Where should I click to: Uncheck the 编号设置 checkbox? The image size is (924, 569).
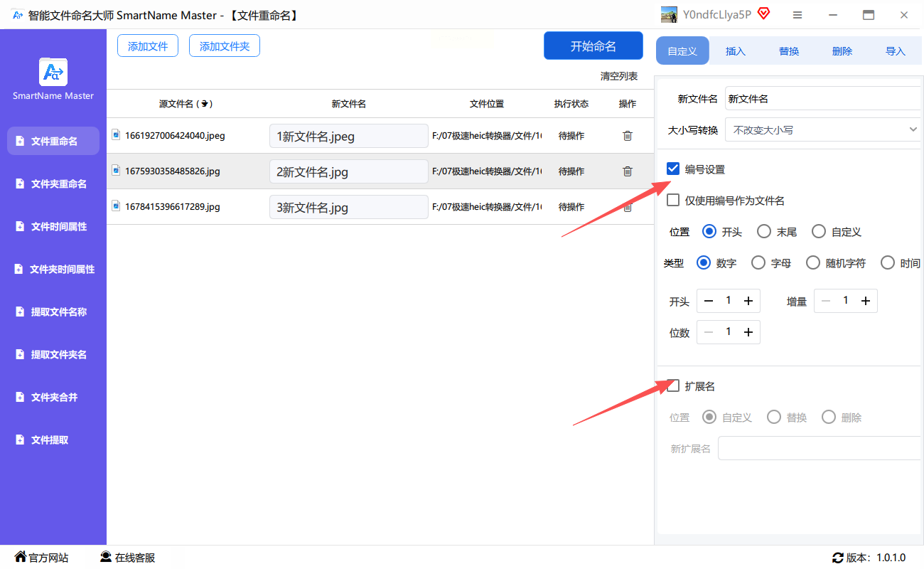[x=673, y=169]
